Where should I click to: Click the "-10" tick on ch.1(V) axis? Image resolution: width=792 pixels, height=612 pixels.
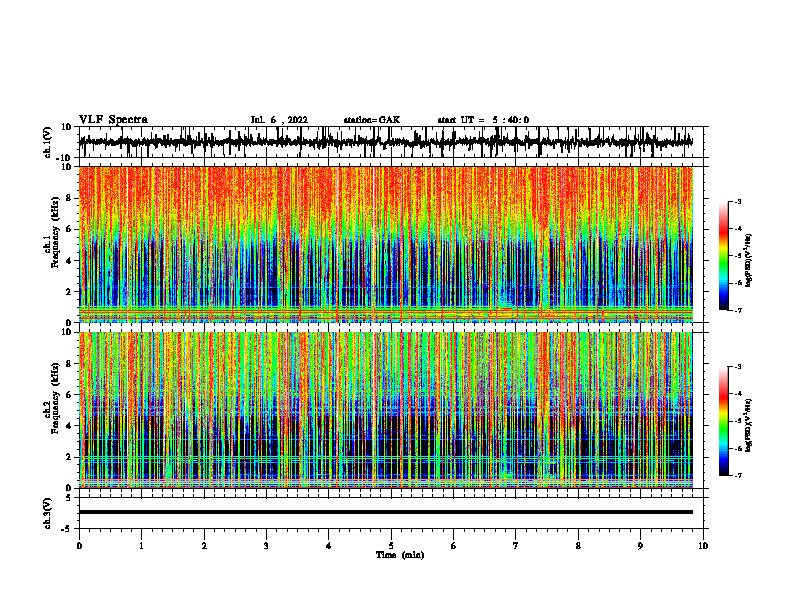65,158
